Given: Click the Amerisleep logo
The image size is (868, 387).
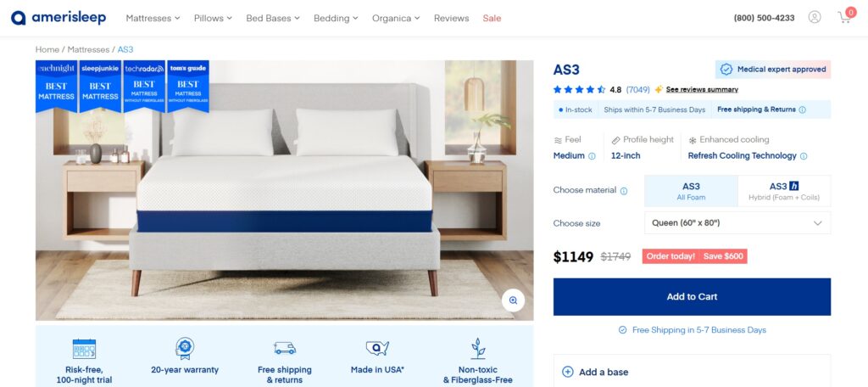Looking at the screenshot, I should [58, 18].
